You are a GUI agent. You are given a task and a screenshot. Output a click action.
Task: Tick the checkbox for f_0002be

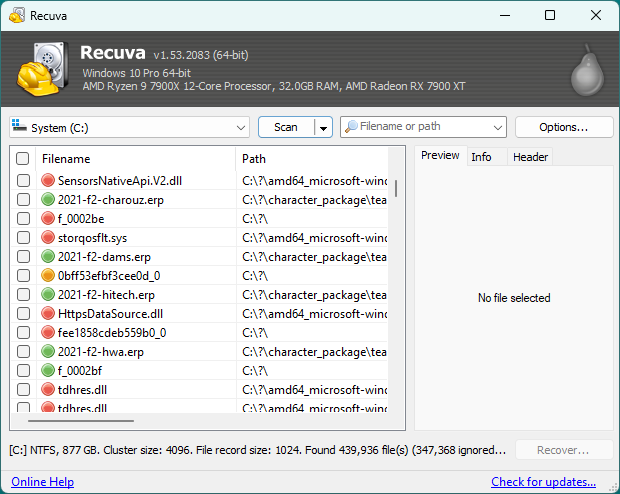pos(23,218)
